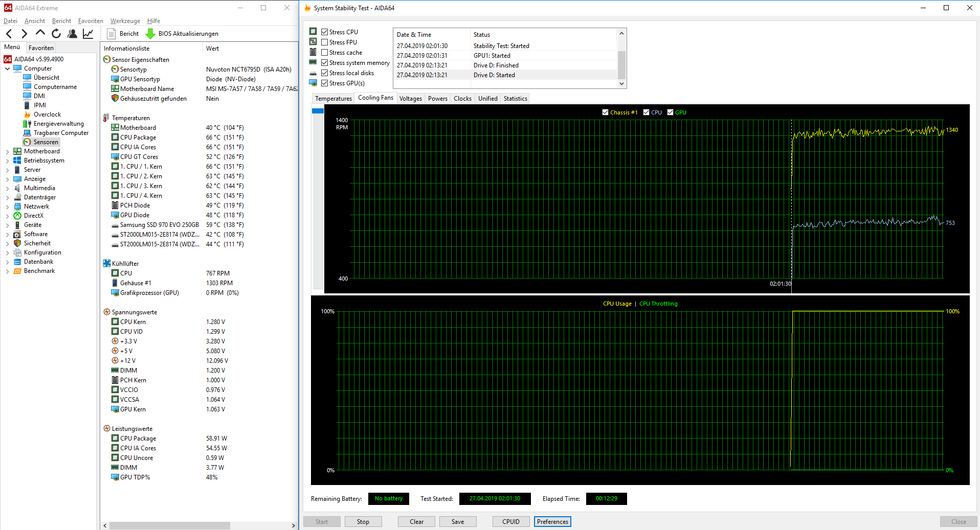Image resolution: width=980 pixels, height=530 pixels.
Task: Expand the Datenträger tree node
Action: pos(7,197)
